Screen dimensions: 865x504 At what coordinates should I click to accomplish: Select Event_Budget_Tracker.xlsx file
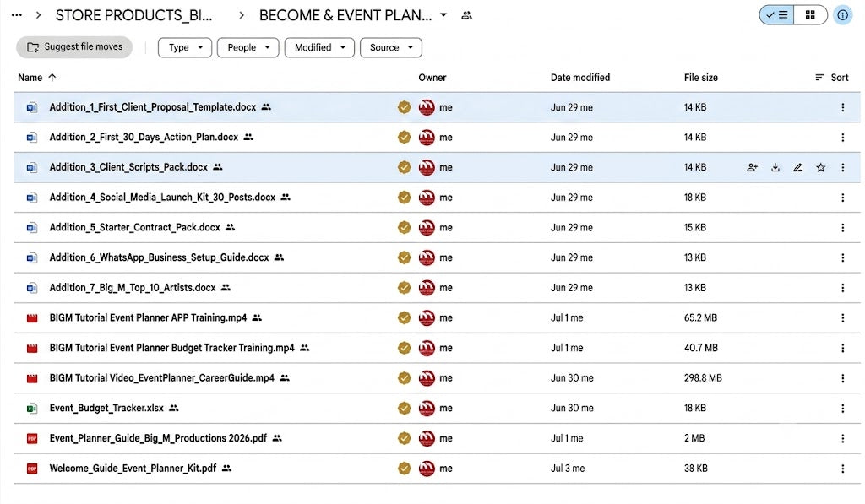point(437,408)
